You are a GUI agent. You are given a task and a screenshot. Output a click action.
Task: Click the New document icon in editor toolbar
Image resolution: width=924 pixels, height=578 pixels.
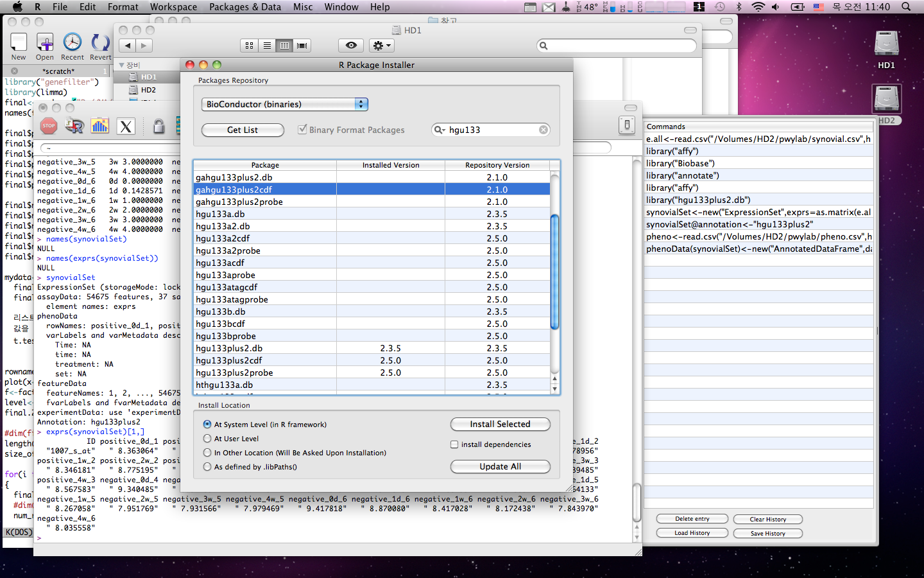[19, 42]
